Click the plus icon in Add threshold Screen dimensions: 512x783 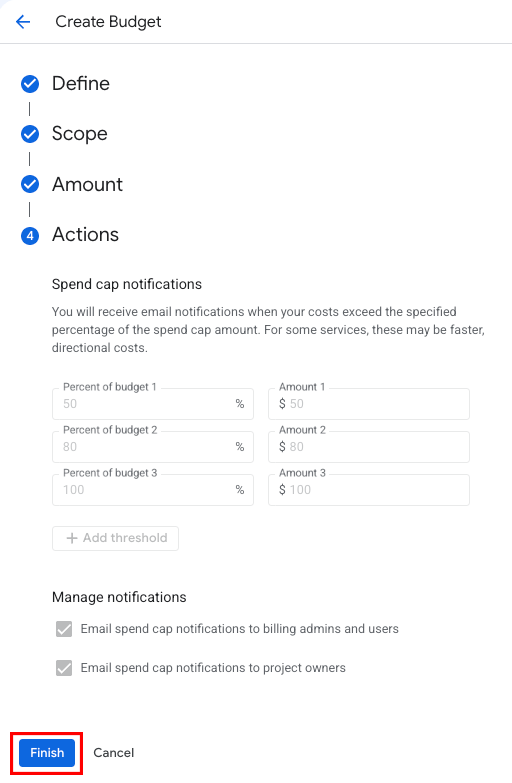coord(72,538)
